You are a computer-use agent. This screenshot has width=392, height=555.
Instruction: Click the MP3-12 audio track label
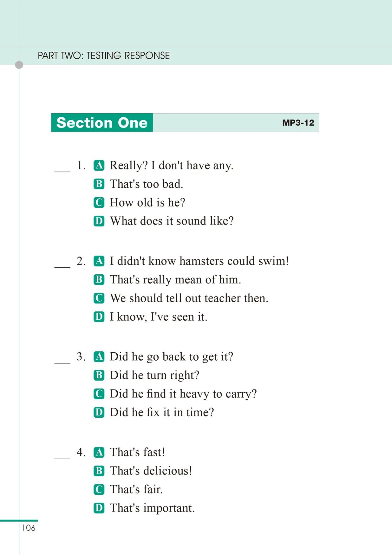click(298, 123)
